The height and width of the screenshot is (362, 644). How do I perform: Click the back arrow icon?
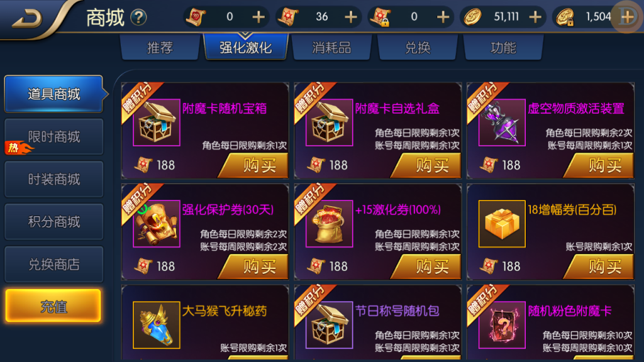pos(27,18)
